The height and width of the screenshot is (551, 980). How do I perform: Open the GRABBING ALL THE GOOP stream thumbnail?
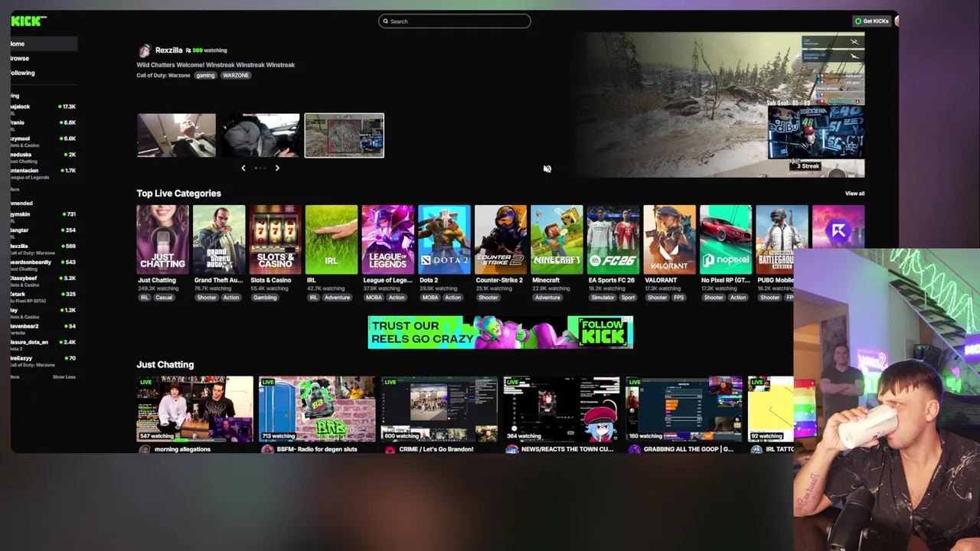coord(684,409)
